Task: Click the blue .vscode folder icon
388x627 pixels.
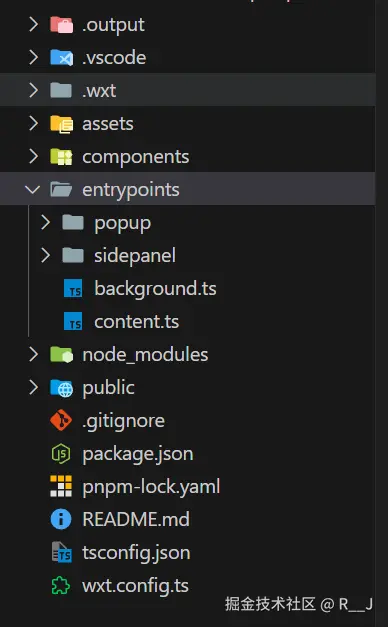Action: pos(61,58)
